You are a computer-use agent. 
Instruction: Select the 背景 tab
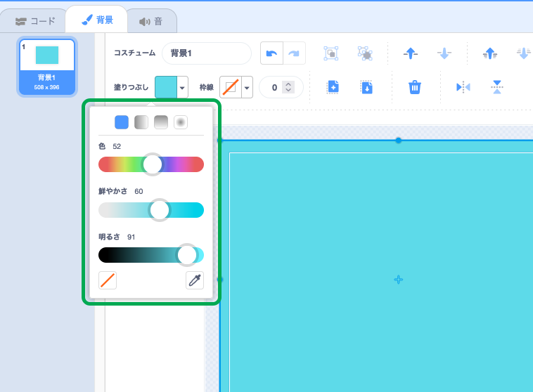[97, 20]
